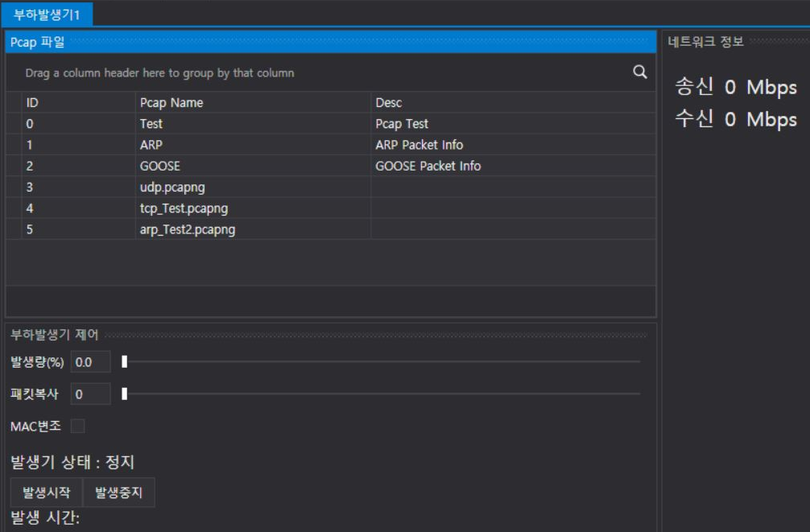The height and width of the screenshot is (532, 810).
Task: Click the 발생량(%) slider handle
Action: (x=124, y=361)
